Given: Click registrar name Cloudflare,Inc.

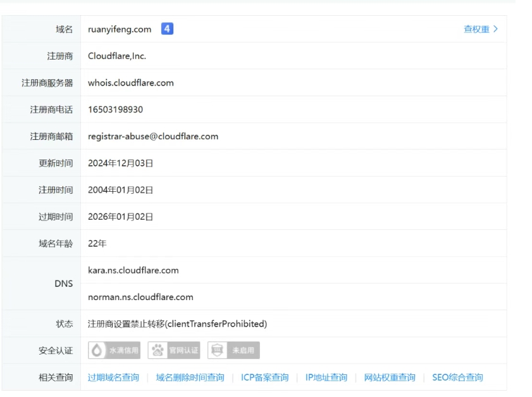Looking at the screenshot, I should pyautogui.click(x=117, y=56).
